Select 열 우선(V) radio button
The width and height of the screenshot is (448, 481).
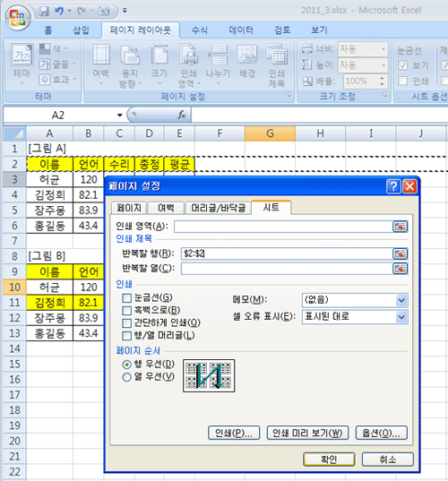[126, 377]
